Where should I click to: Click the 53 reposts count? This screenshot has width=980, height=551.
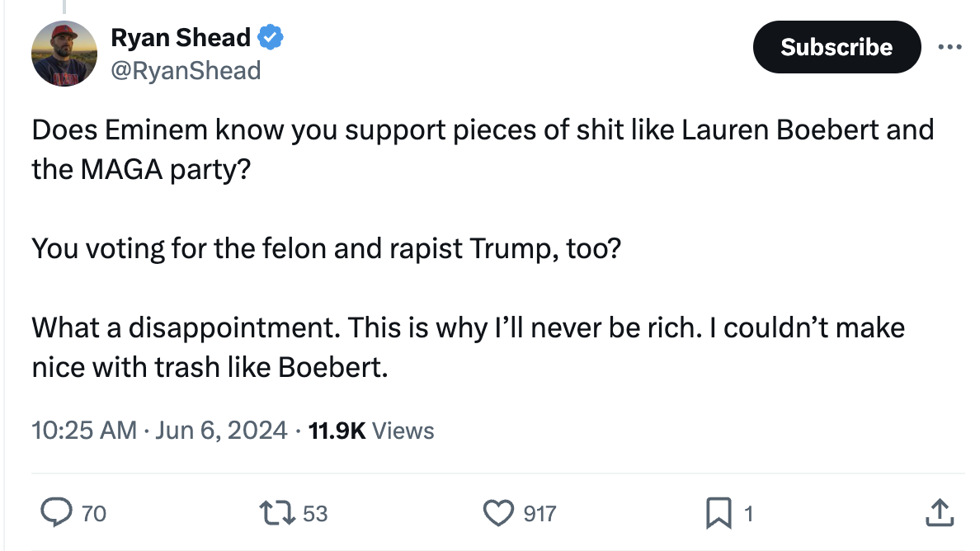click(315, 514)
